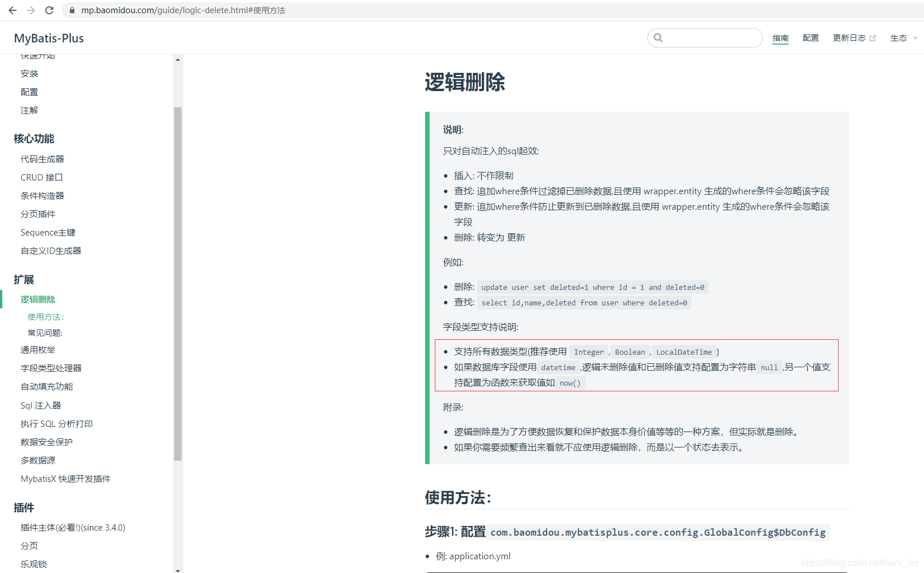
Task: Click the 核心功能 sidebar group heading
Action: (34, 139)
